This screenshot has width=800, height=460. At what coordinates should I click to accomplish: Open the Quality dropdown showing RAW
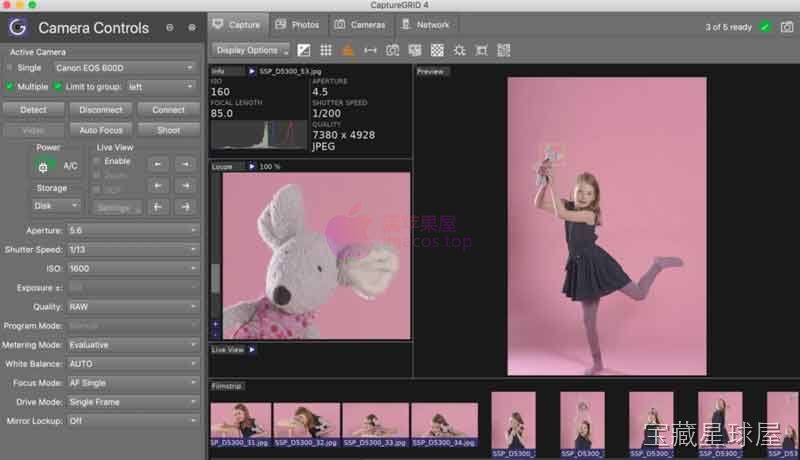pyautogui.click(x=133, y=306)
